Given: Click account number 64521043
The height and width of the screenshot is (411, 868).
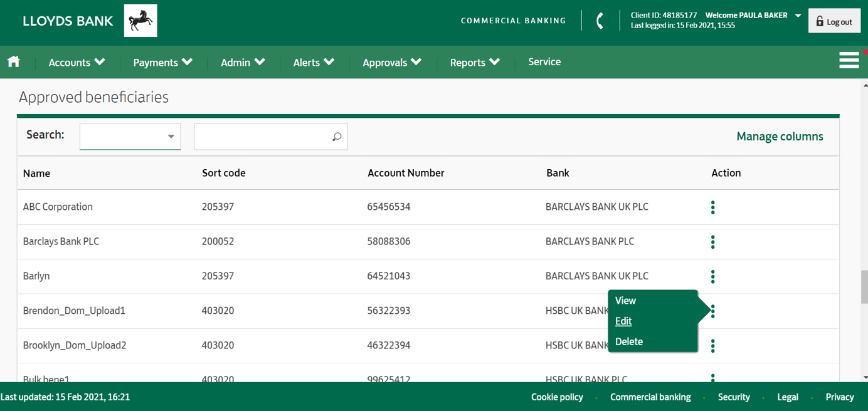Looking at the screenshot, I should coord(389,276).
